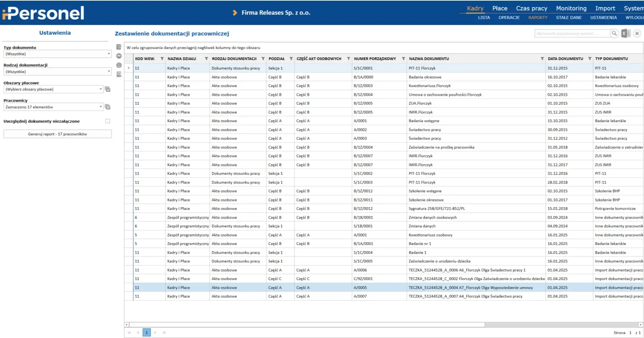Click the edit document icon beside grid
This screenshot has height=338, width=644.
pyautogui.click(x=119, y=47)
